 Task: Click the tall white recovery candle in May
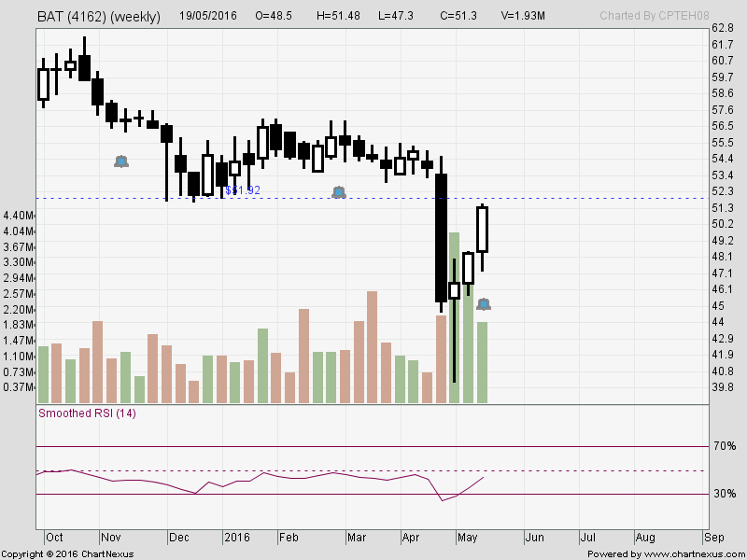[482, 230]
